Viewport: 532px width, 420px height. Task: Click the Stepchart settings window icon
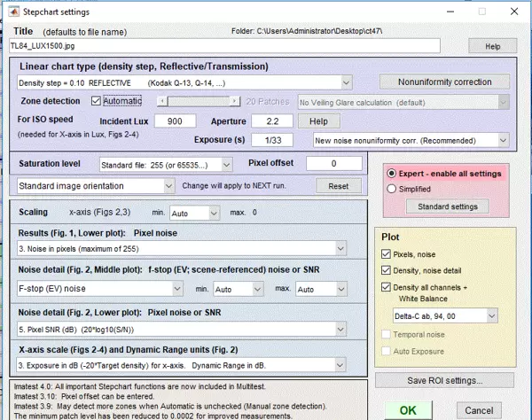coord(10,12)
